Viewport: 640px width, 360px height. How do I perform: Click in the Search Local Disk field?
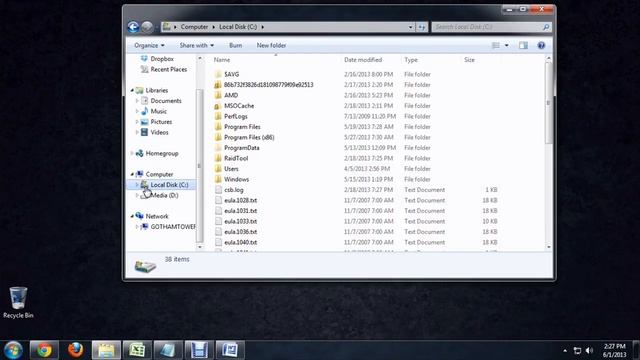tap(486, 27)
